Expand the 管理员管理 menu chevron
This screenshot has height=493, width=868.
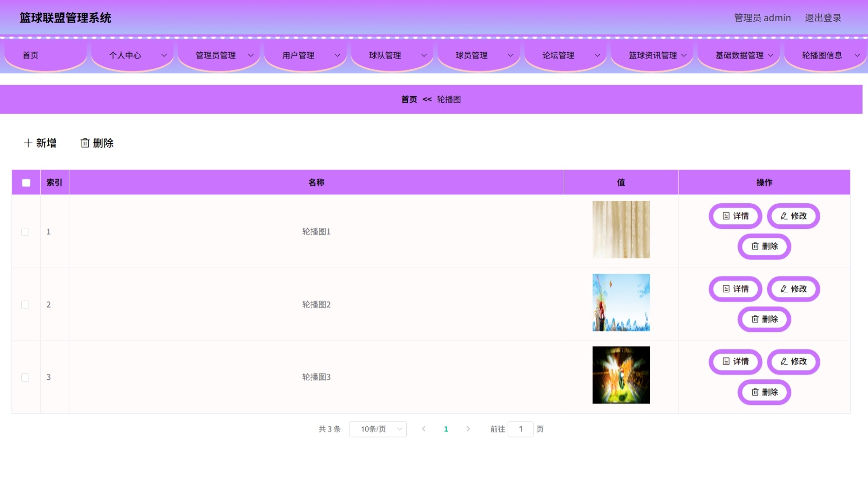(251, 56)
